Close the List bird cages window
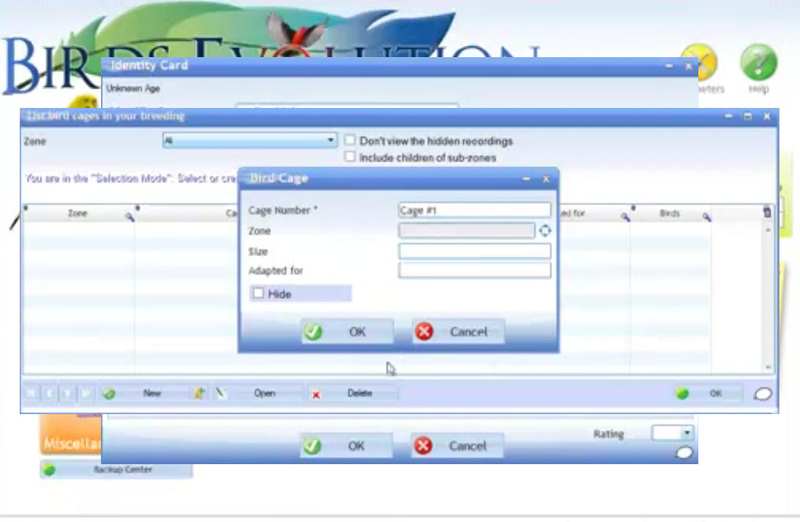Viewport: 800px width, 522px height. pos(767,116)
